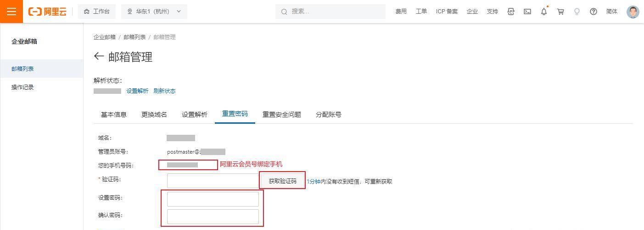Click the 刷新状态 link
The width and height of the screenshot is (644, 230).
[x=164, y=91]
